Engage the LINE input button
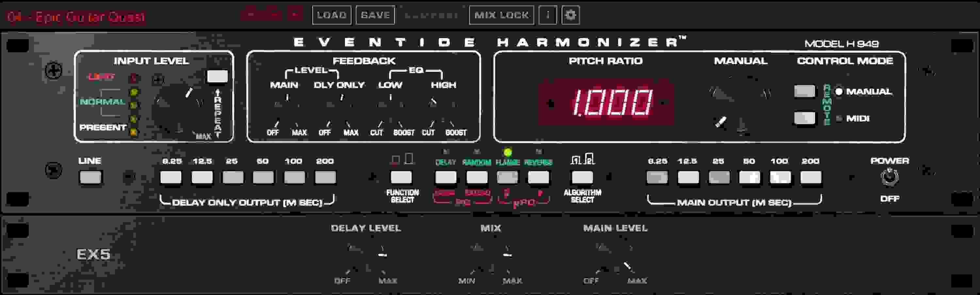980x295 pixels. [x=90, y=177]
